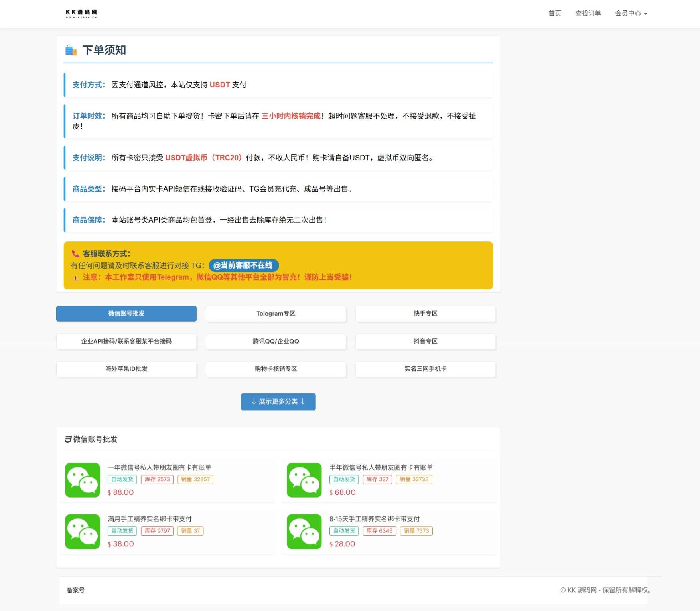Click the 库存 327 stock tag

tap(377, 479)
